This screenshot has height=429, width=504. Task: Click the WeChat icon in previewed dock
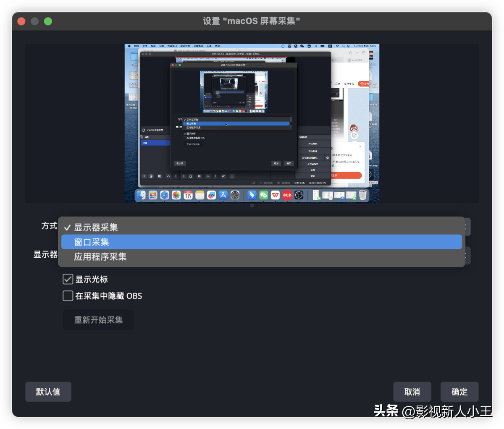coord(263,195)
